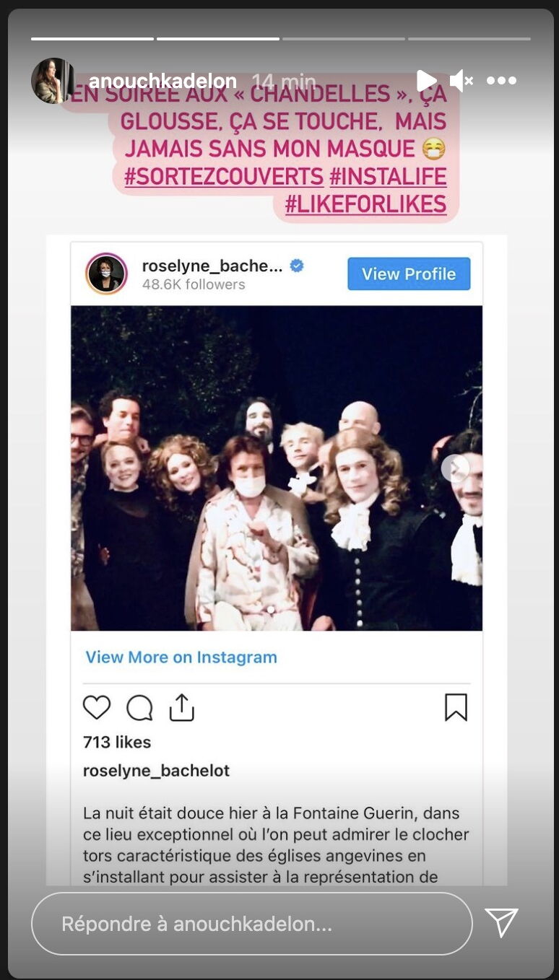The image size is (559, 980).
Task: Focus the Répondre à anouchkadelon reply field
Action: coord(252,924)
